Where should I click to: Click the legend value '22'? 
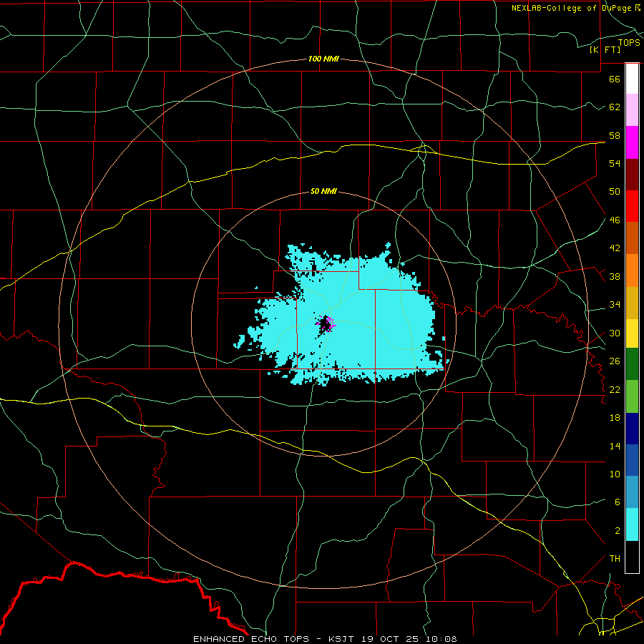tap(615, 390)
